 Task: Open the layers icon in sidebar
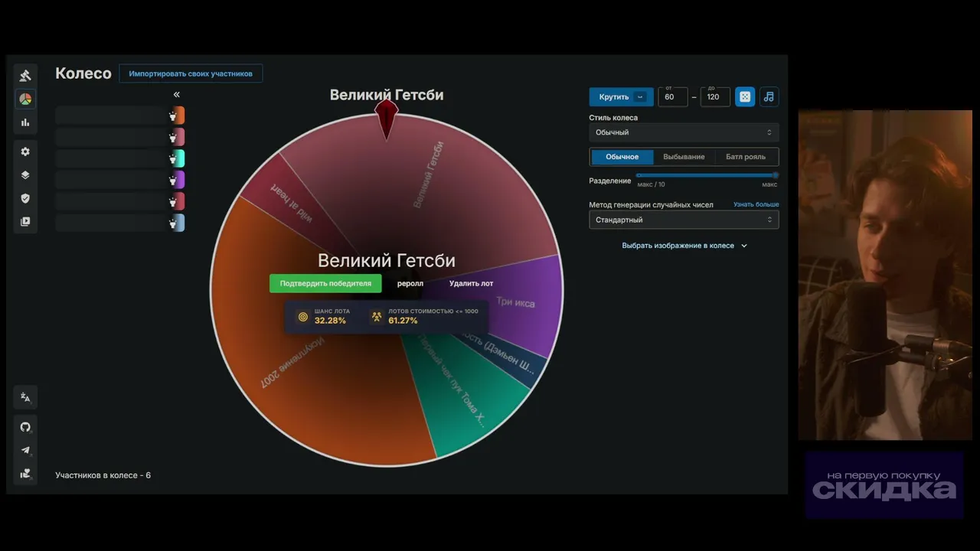coord(25,175)
